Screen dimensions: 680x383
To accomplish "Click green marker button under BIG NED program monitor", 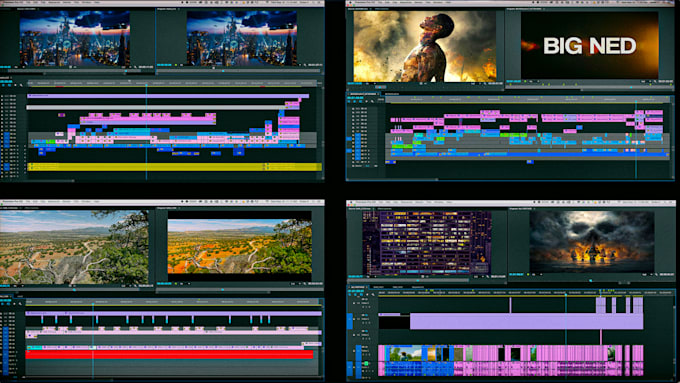I will [525, 81].
